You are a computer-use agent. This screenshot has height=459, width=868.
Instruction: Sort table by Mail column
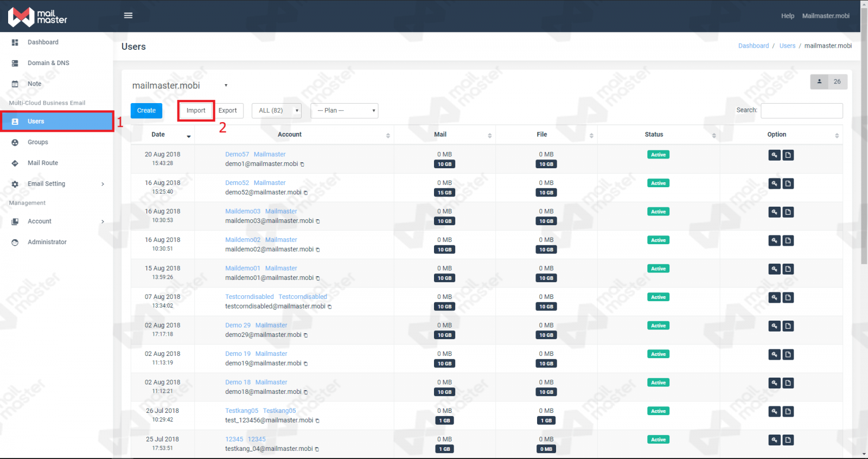click(445, 135)
